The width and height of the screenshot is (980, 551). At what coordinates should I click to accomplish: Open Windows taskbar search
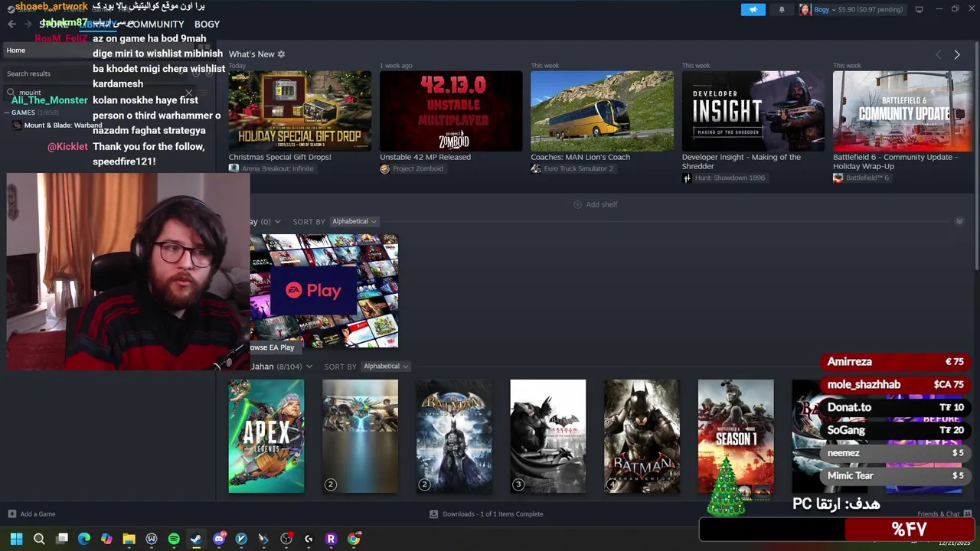[x=39, y=539]
